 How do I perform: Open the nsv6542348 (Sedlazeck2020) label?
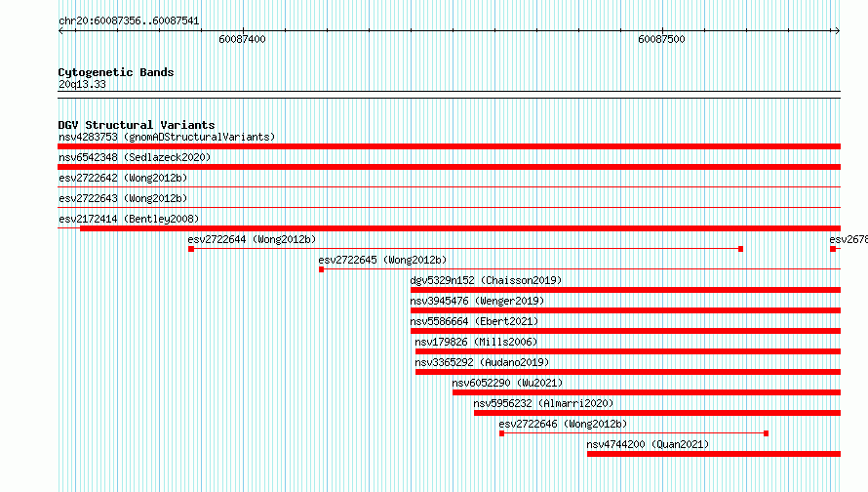click(x=135, y=157)
